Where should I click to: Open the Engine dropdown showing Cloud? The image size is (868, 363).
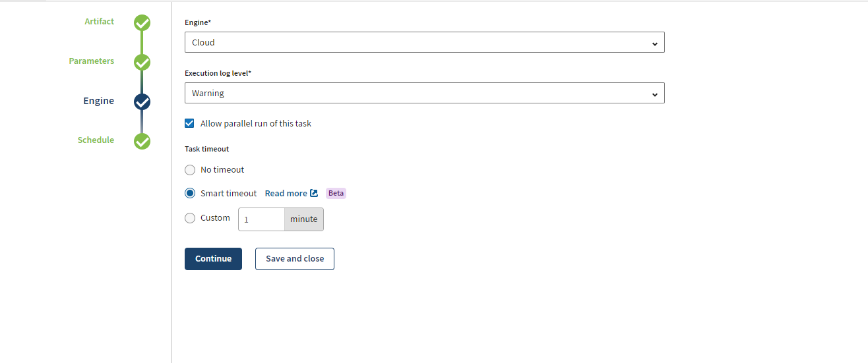(424, 42)
